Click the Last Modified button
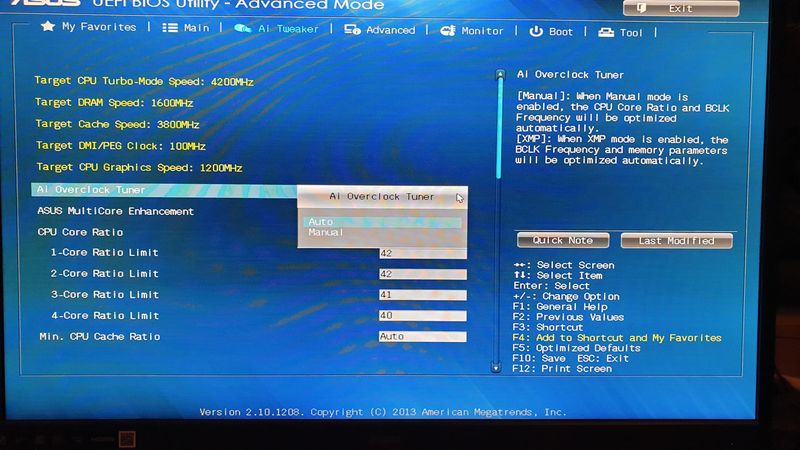800x450 pixels. (x=677, y=241)
